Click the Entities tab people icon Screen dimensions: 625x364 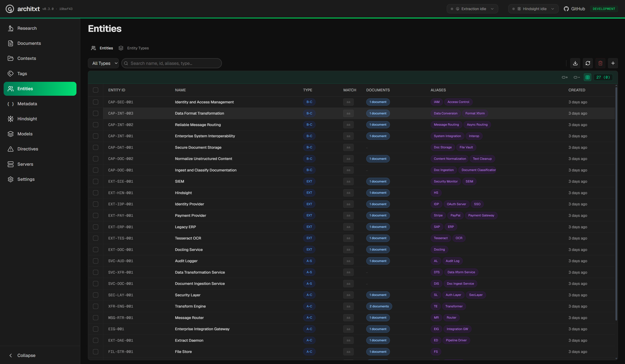click(93, 48)
